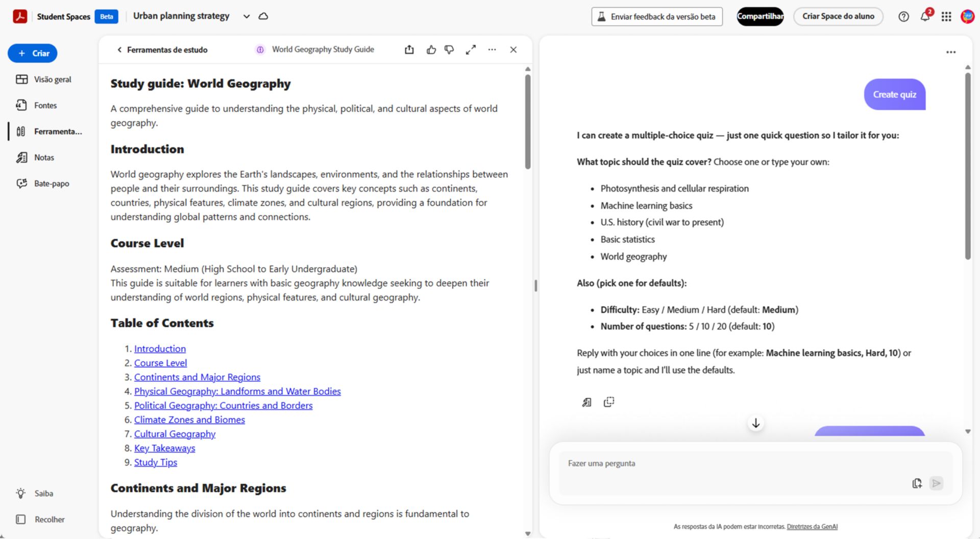Click Criar Space do aluno button
This screenshot has width=980, height=539.
pyautogui.click(x=838, y=16)
